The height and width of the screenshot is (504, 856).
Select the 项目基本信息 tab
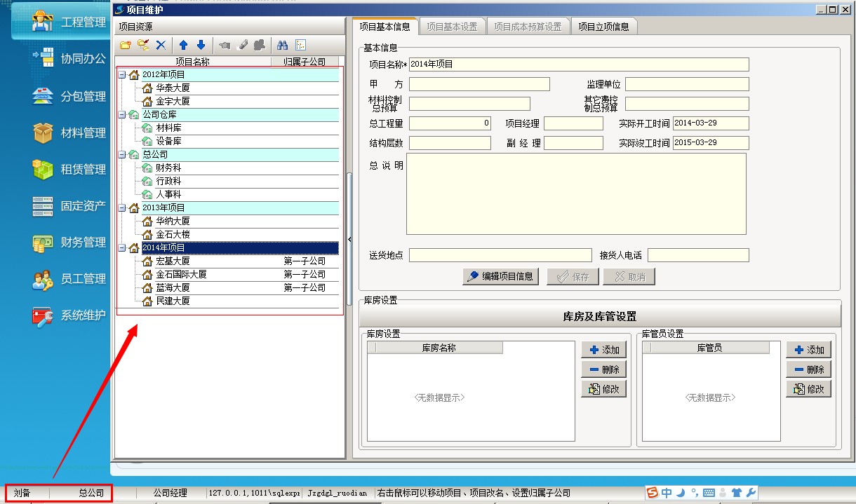384,27
